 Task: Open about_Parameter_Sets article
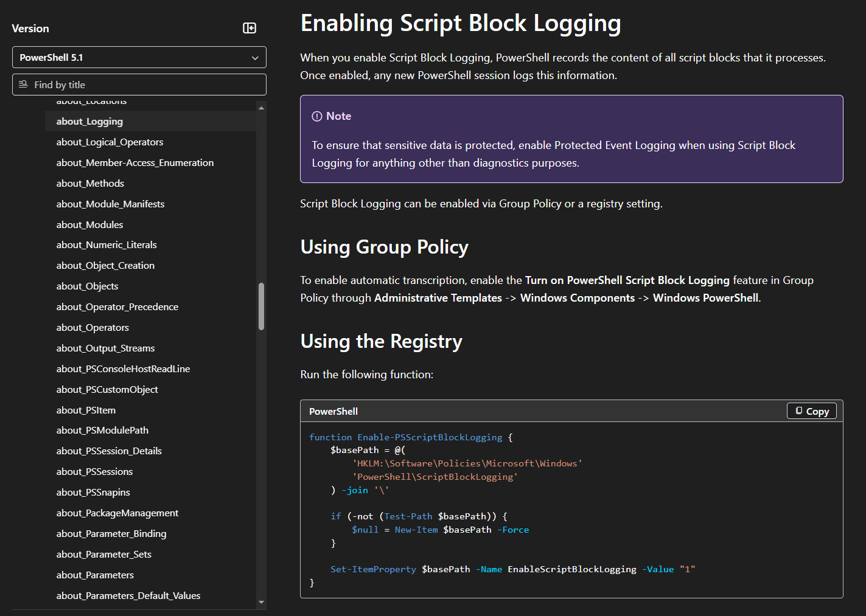point(104,555)
